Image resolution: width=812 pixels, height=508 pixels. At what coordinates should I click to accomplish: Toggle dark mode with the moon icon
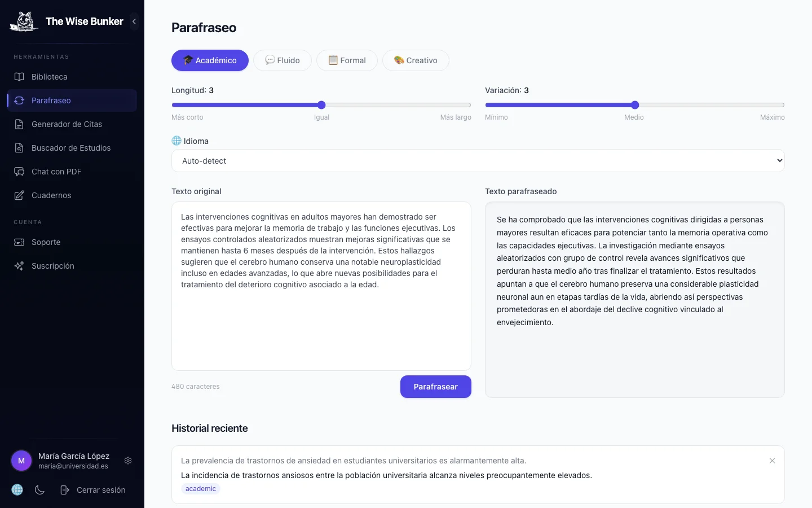39,490
